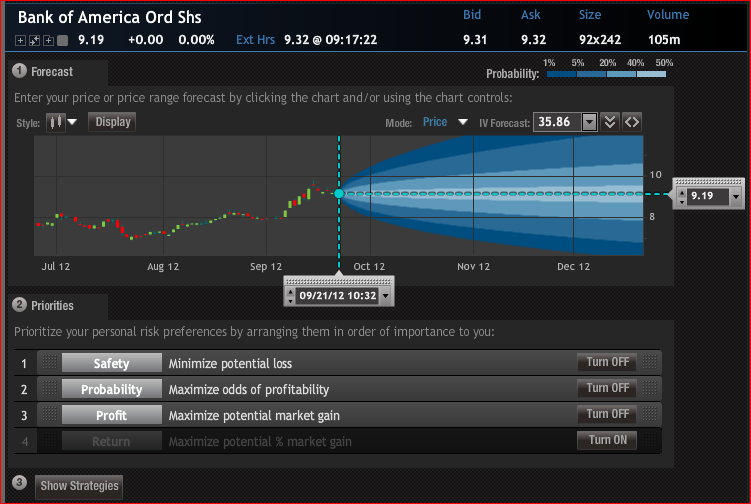Image resolution: width=751 pixels, height=504 pixels.
Task: Click the 5% probability color swatch
Action: click(592, 74)
